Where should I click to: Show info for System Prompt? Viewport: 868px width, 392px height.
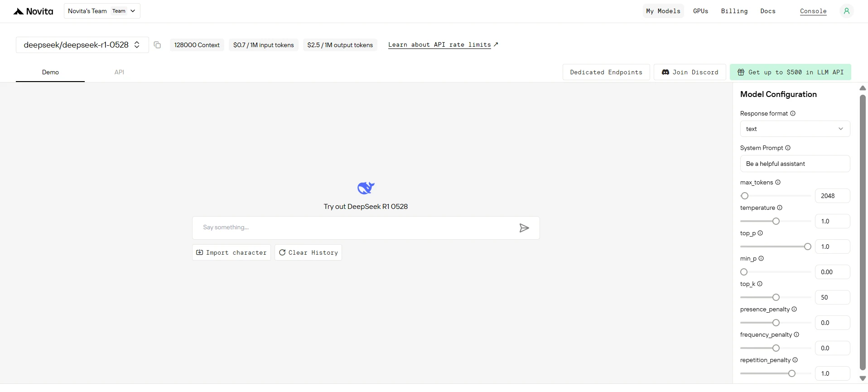(x=788, y=148)
